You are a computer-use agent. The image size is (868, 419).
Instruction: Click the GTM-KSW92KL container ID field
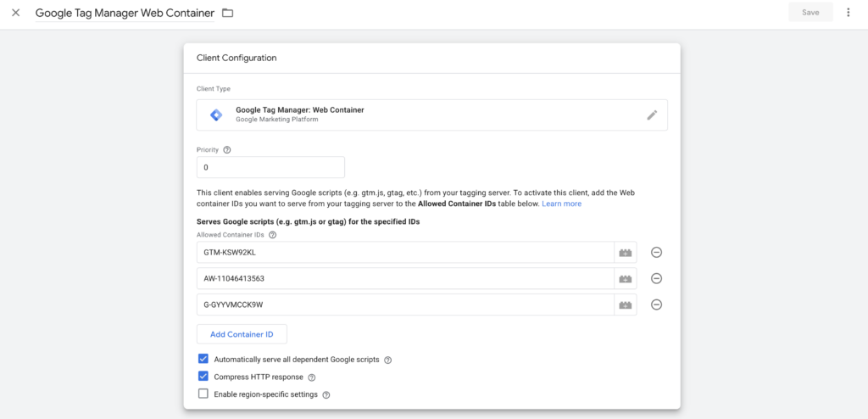405,252
